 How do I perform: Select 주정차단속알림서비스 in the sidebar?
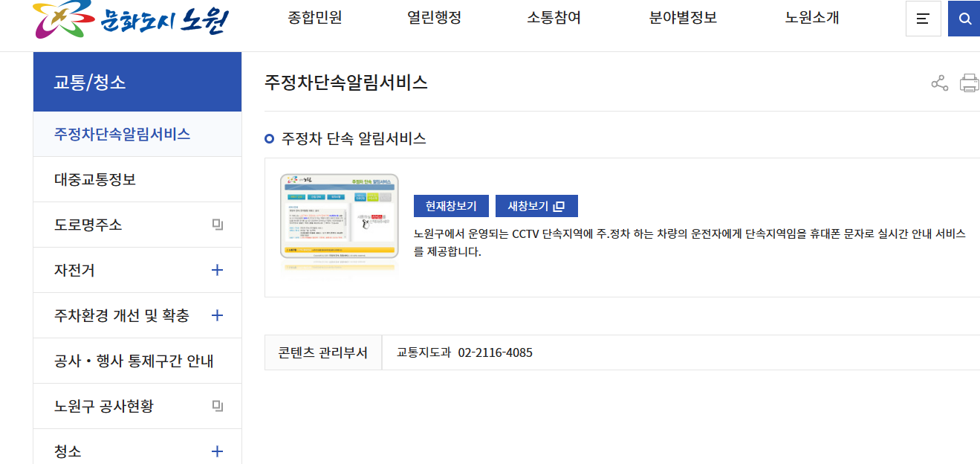click(x=137, y=135)
